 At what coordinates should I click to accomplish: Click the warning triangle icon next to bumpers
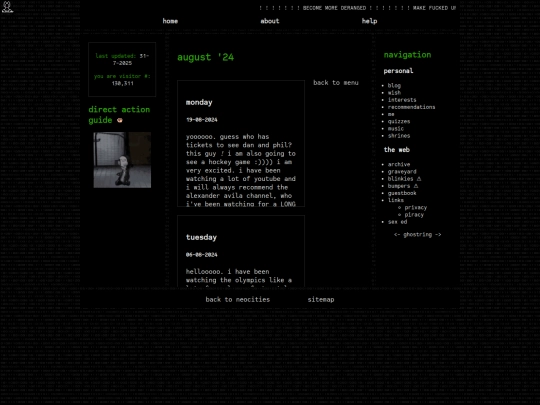[416, 186]
